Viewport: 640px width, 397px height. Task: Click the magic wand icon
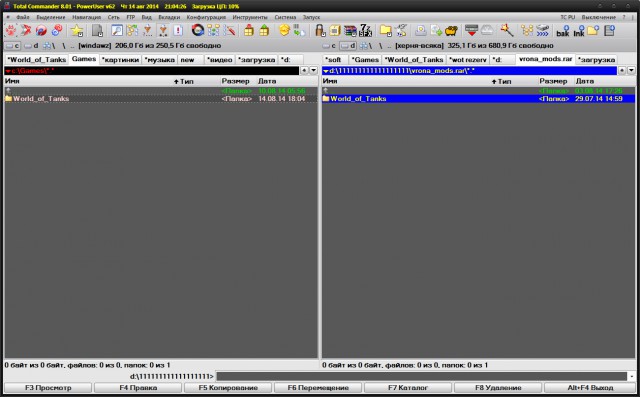click(507, 31)
